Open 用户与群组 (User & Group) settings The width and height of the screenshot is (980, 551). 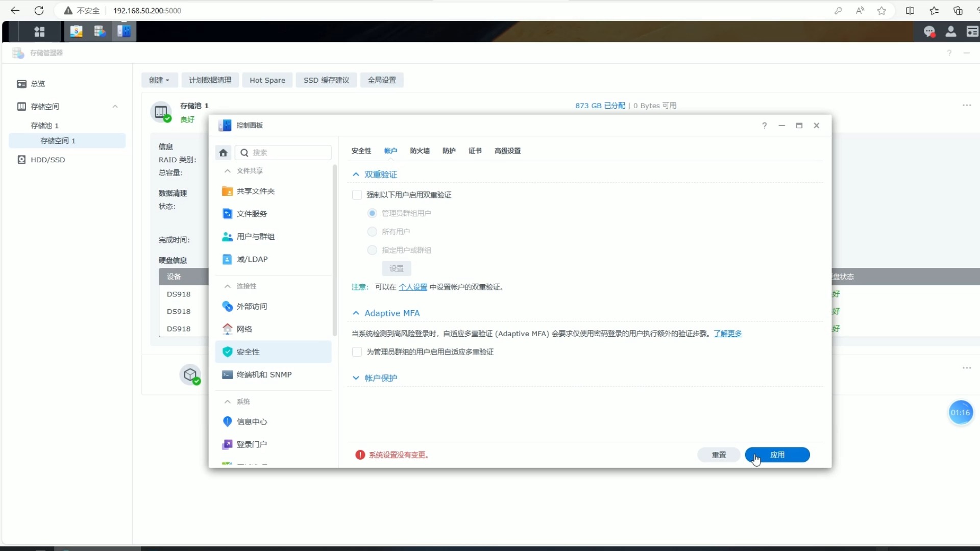pos(256,236)
